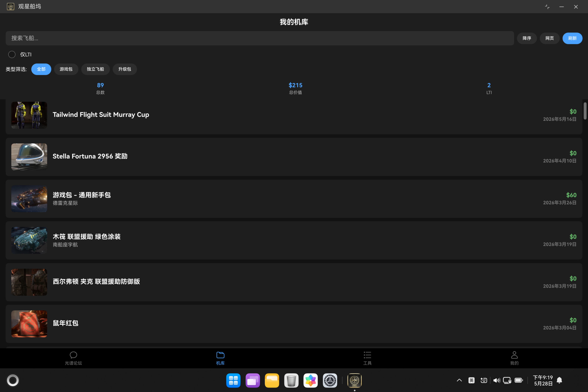Select Stella Fortuna 2956 奖励 title
This screenshot has width=588, height=392.
(90, 156)
